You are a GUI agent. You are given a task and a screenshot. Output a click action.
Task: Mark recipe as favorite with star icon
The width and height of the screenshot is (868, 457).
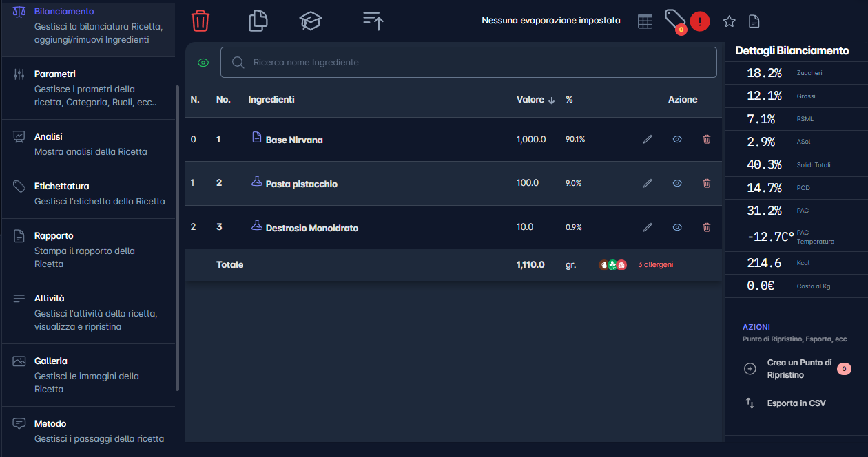tap(730, 21)
